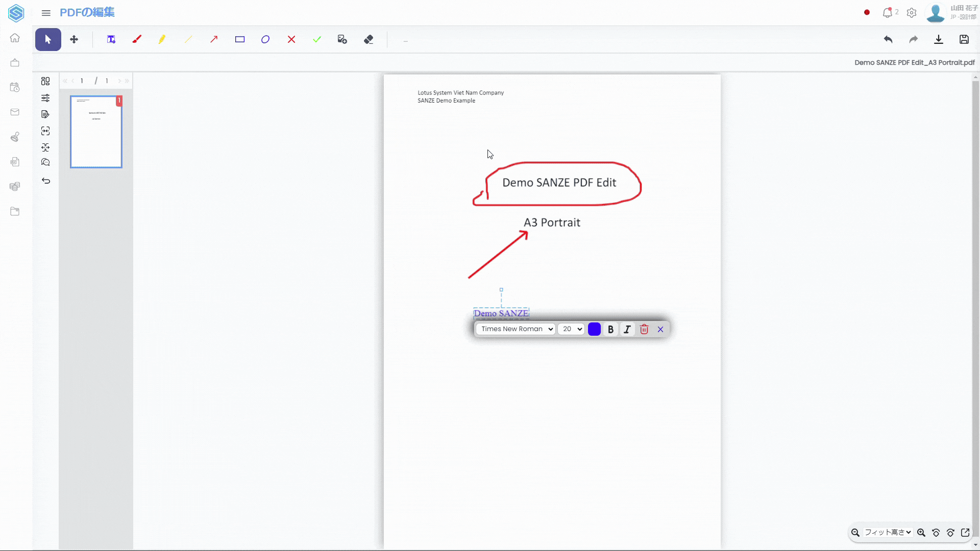Open the hamburger main menu
The image size is (980, 551).
click(x=46, y=13)
